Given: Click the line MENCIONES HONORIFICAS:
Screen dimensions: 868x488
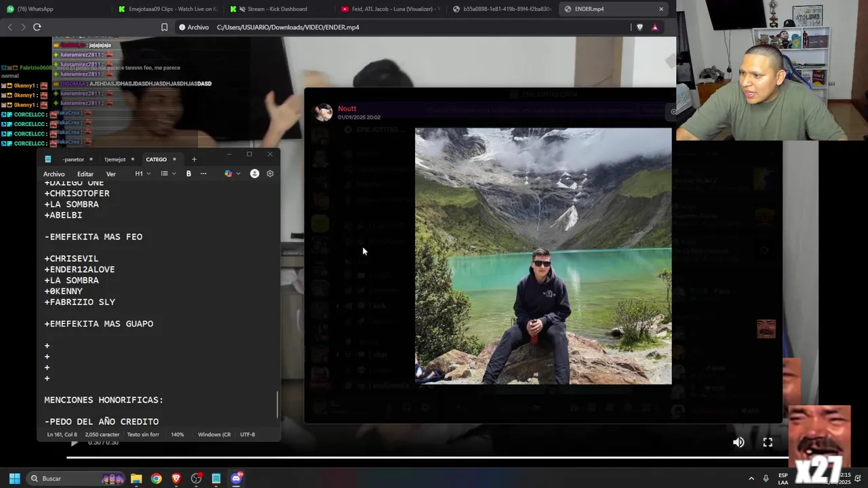Looking at the screenshot, I should (104, 400).
